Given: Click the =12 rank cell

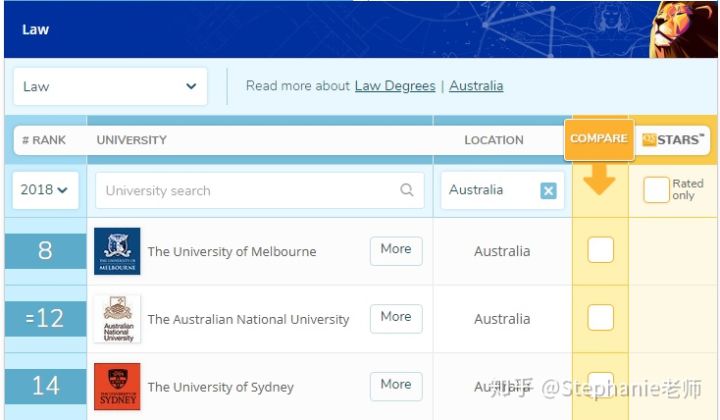Looking at the screenshot, I should tap(45, 318).
